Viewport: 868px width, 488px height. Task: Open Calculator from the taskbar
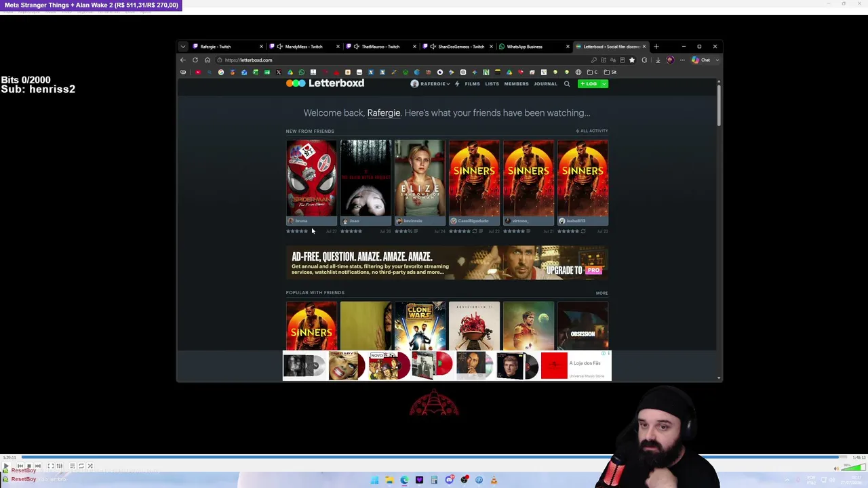click(434, 480)
